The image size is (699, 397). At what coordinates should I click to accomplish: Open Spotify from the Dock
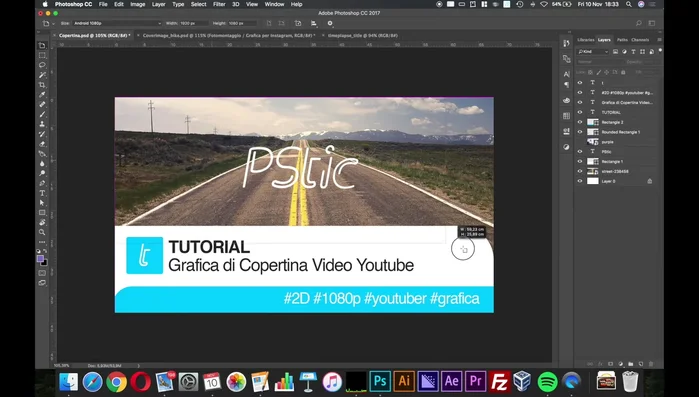click(x=547, y=382)
